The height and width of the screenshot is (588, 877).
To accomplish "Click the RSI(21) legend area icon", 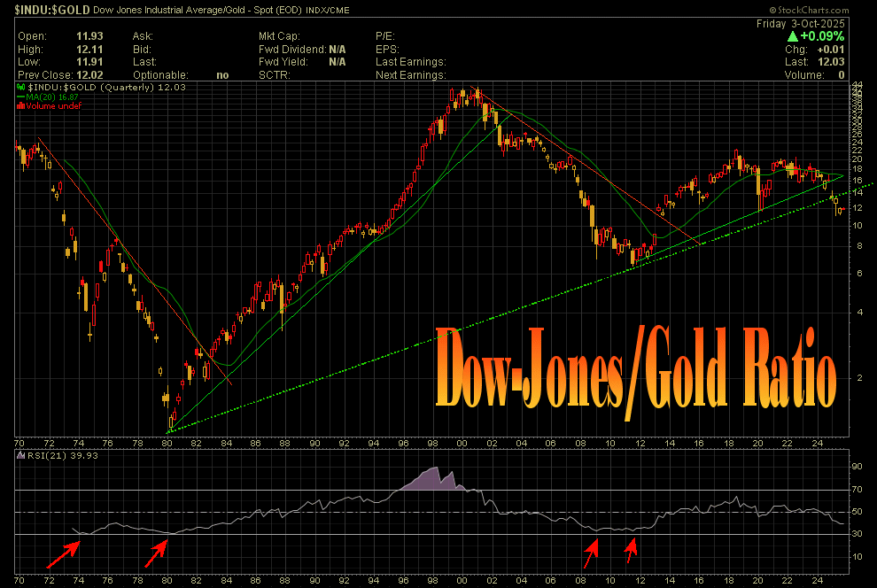I will point(20,455).
